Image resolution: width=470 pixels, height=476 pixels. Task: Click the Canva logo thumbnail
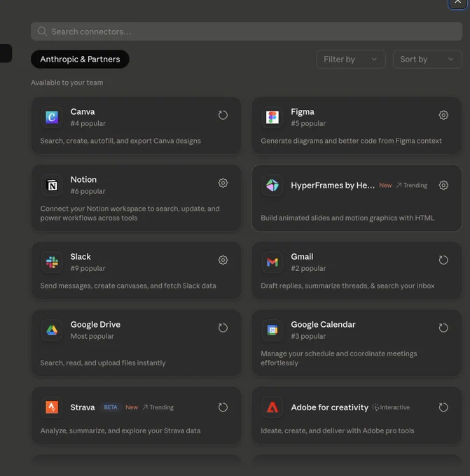click(x=52, y=117)
